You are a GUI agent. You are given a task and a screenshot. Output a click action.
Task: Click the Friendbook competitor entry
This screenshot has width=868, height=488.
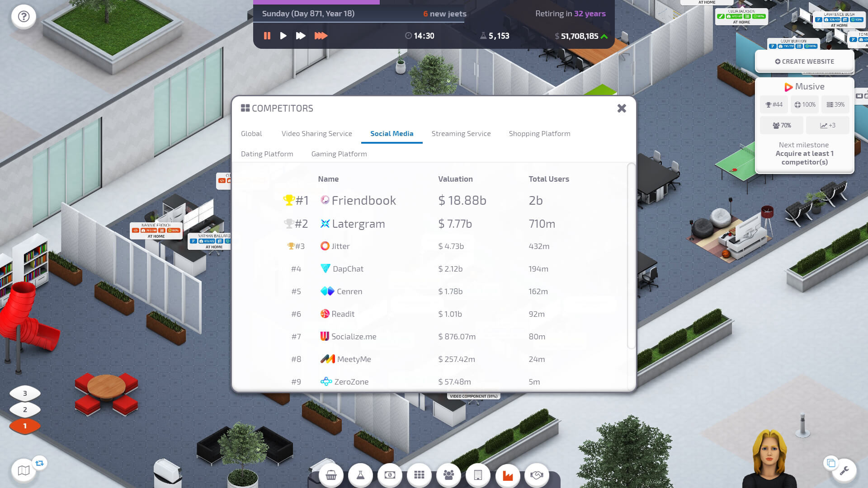click(363, 200)
